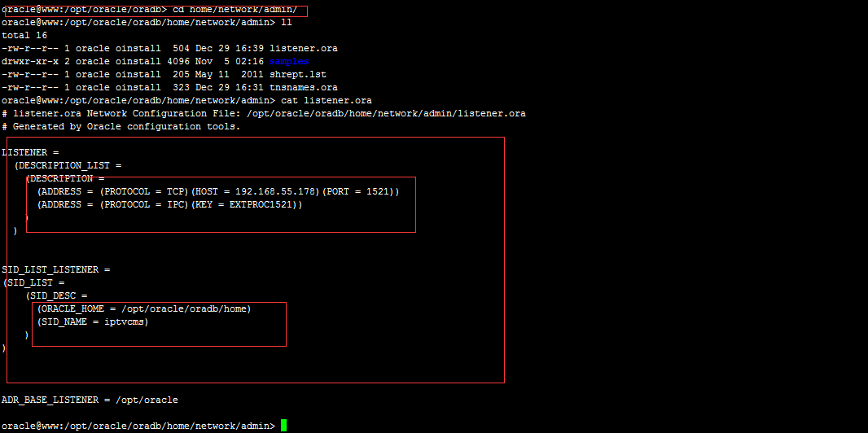Click the 'SID_LIST_LISTENER =' line
This screenshot has height=433, width=868.
pos(56,270)
